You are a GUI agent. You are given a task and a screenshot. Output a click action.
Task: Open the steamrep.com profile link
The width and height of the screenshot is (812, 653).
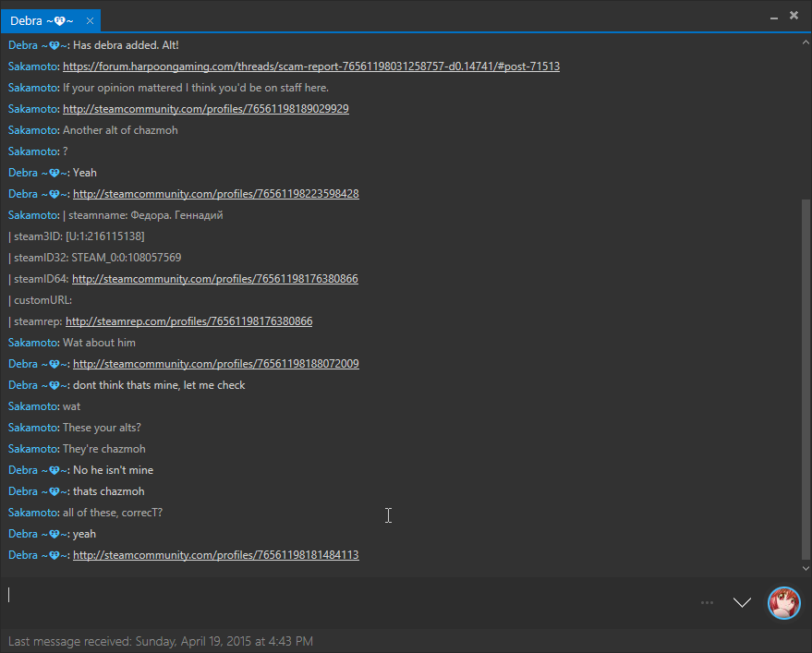(188, 321)
